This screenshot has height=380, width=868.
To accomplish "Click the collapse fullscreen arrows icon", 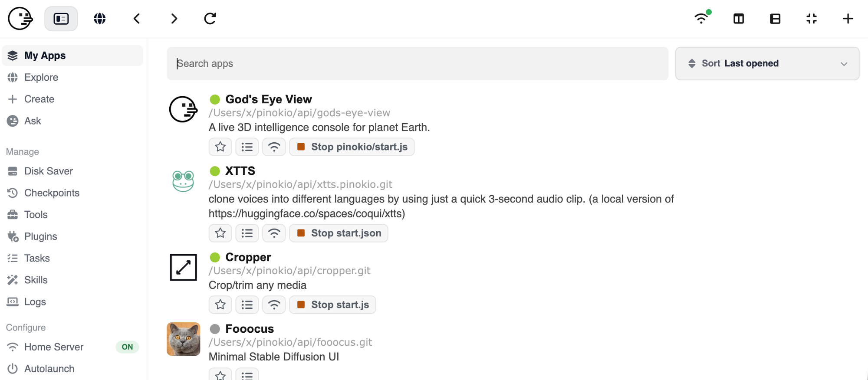I will click(x=812, y=19).
